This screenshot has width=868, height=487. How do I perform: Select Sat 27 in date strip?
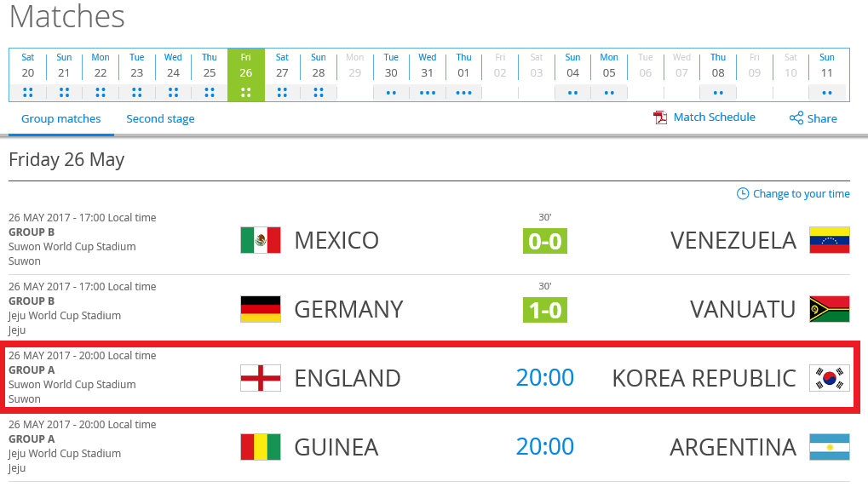click(282, 75)
